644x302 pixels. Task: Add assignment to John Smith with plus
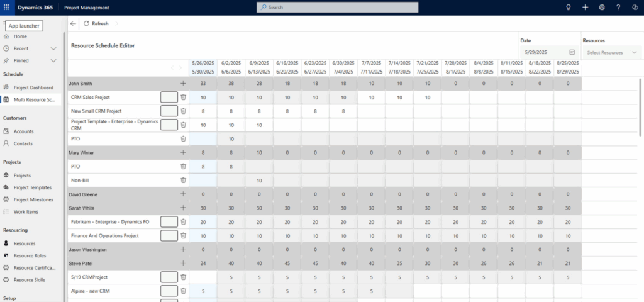coord(184,83)
